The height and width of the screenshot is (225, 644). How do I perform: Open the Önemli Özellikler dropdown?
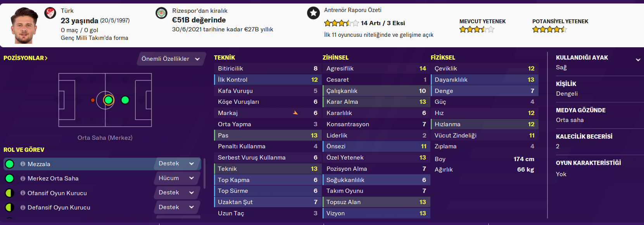[171, 59]
